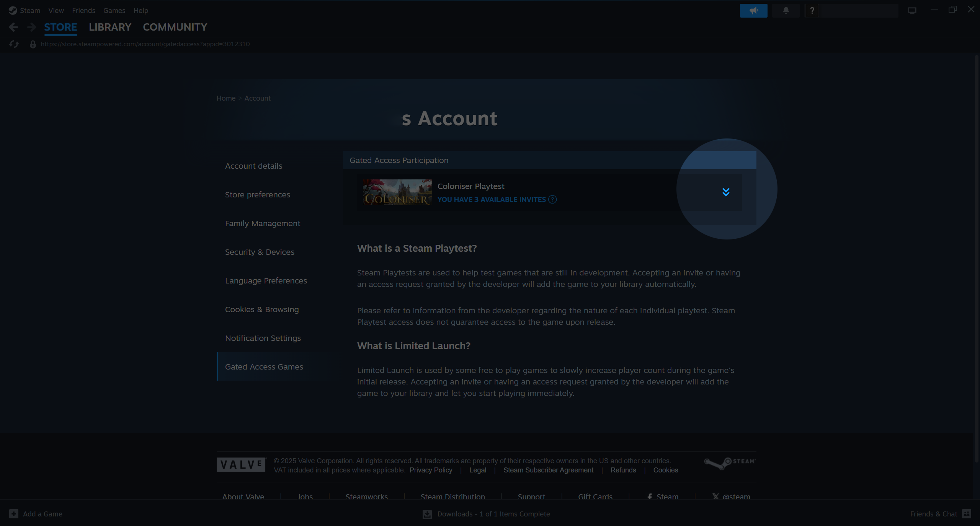Click the invites help question mark icon
980x526 pixels.
click(552, 199)
